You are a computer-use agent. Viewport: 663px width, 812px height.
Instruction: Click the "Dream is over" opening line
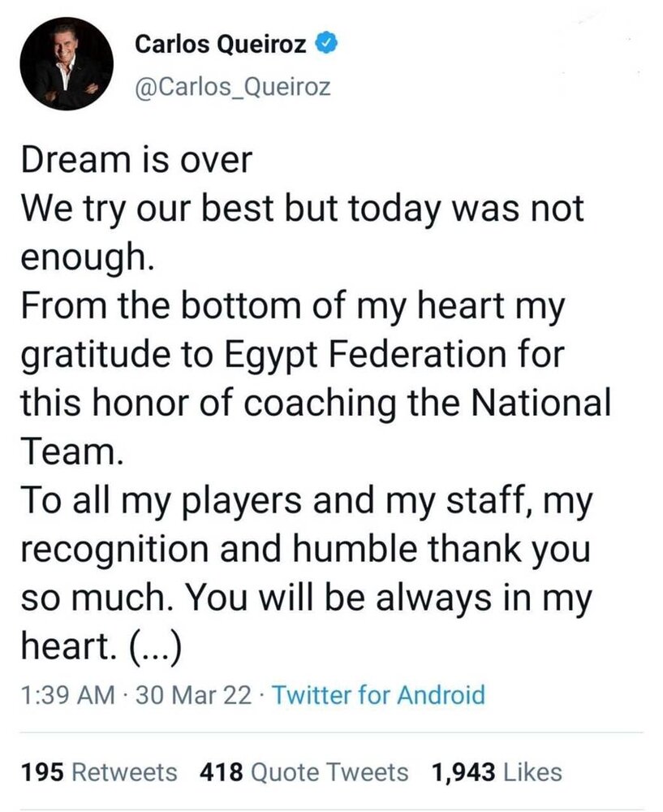[x=136, y=160]
